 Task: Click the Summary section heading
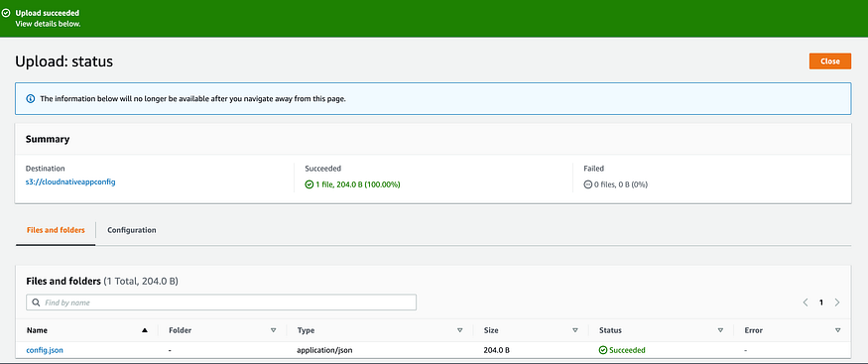point(48,139)
